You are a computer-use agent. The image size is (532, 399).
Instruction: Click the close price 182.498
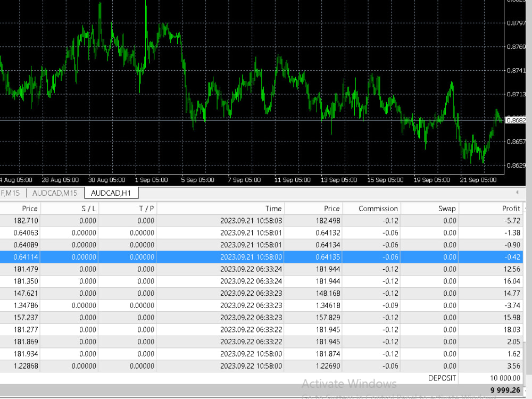pos(328,221)
